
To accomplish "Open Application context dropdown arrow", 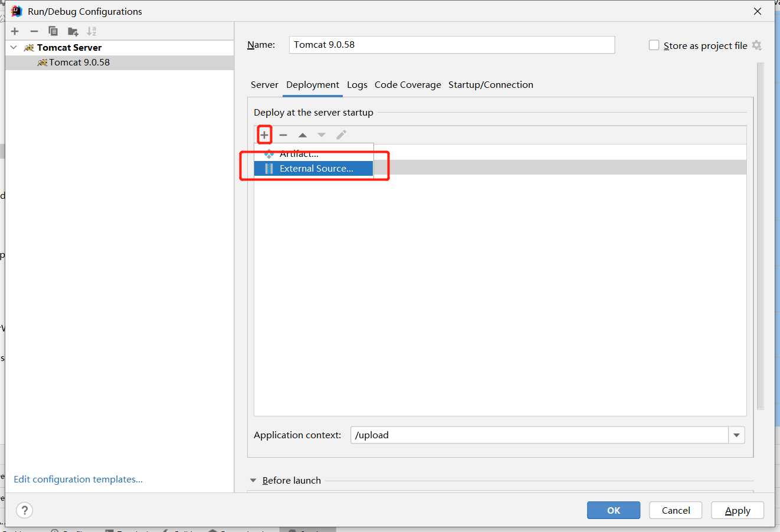I will 736,435.
